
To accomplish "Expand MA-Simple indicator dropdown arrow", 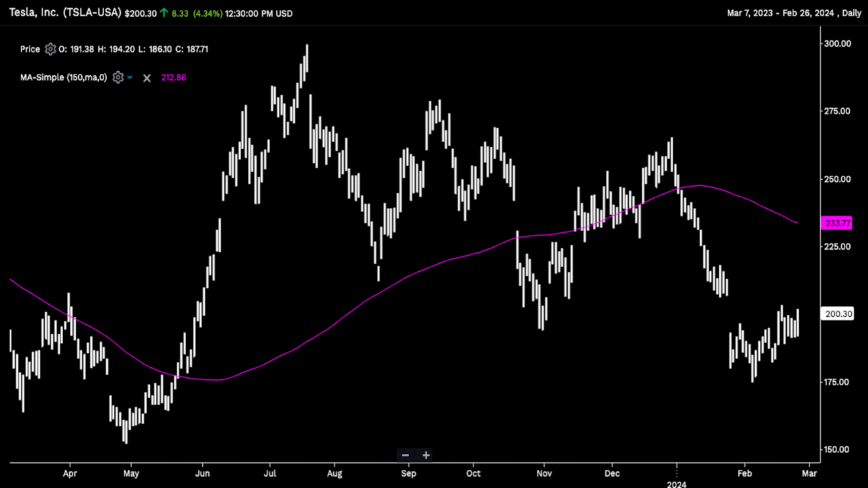I will click(x=130, y=77).
